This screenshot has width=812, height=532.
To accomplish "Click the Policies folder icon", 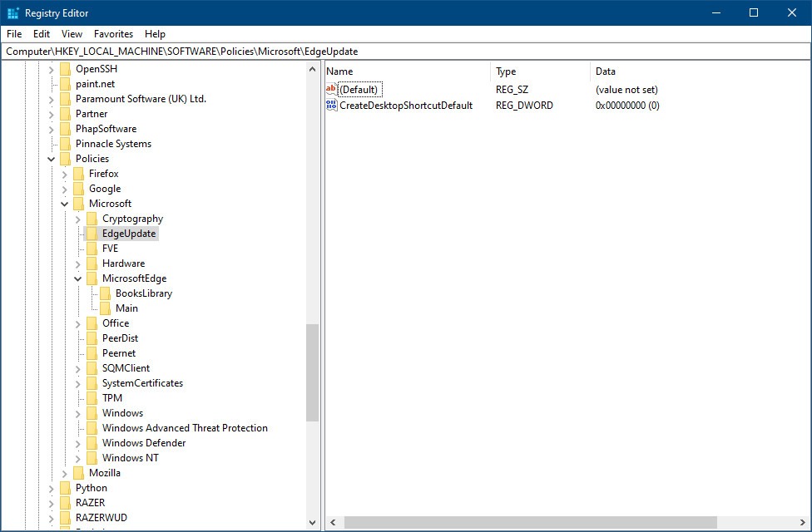I will [65, 159].
